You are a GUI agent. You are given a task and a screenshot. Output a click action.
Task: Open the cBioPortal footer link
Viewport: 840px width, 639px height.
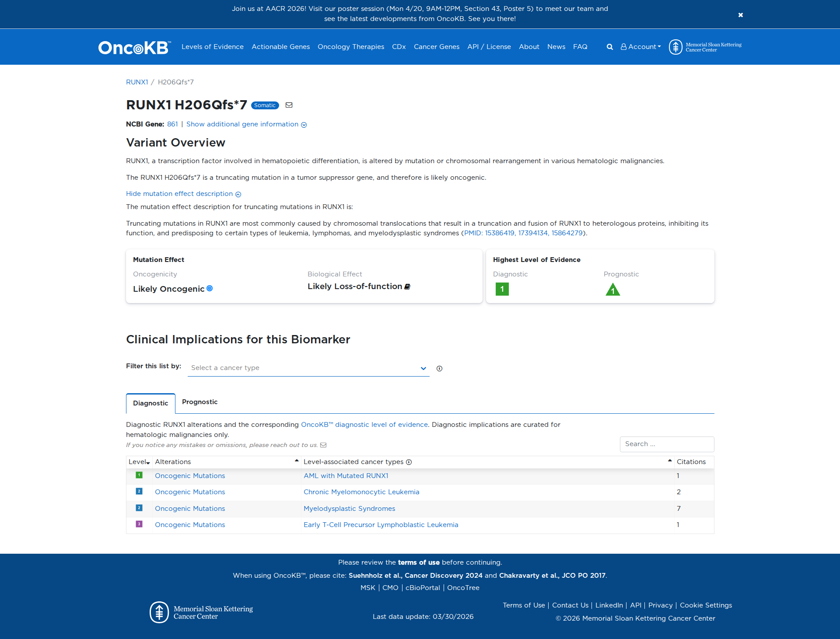423,588
